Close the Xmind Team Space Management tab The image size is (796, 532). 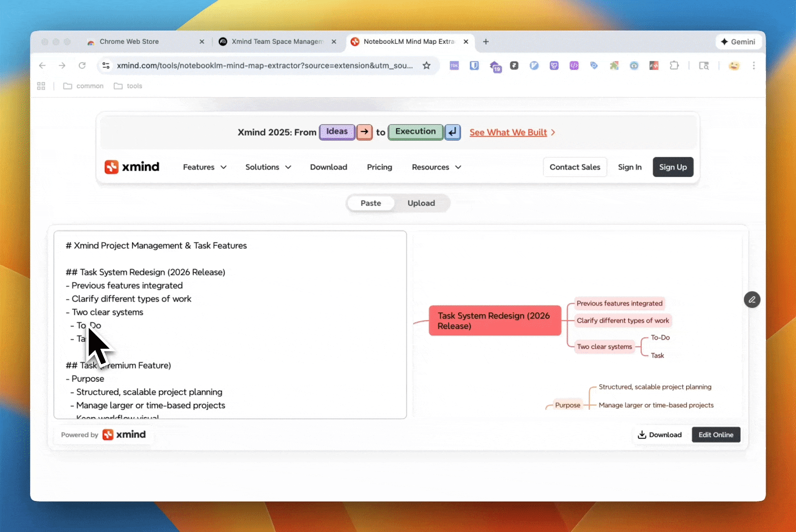click(334, 42)
